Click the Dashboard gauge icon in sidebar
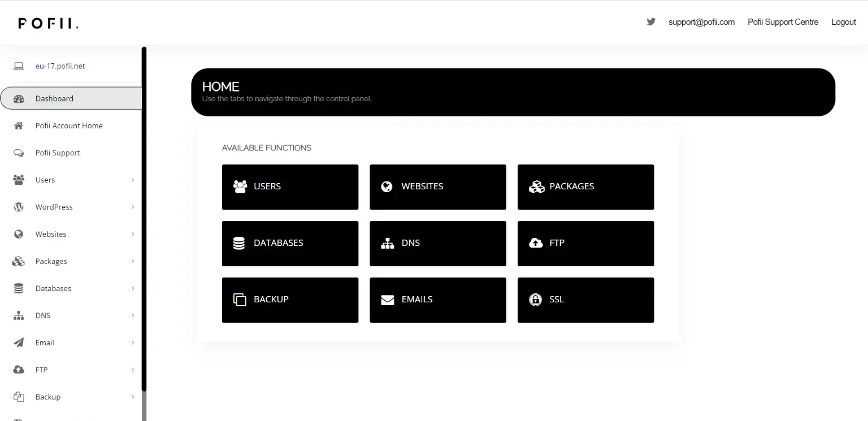This screenshot has width=868, height=421. (19, 99)
